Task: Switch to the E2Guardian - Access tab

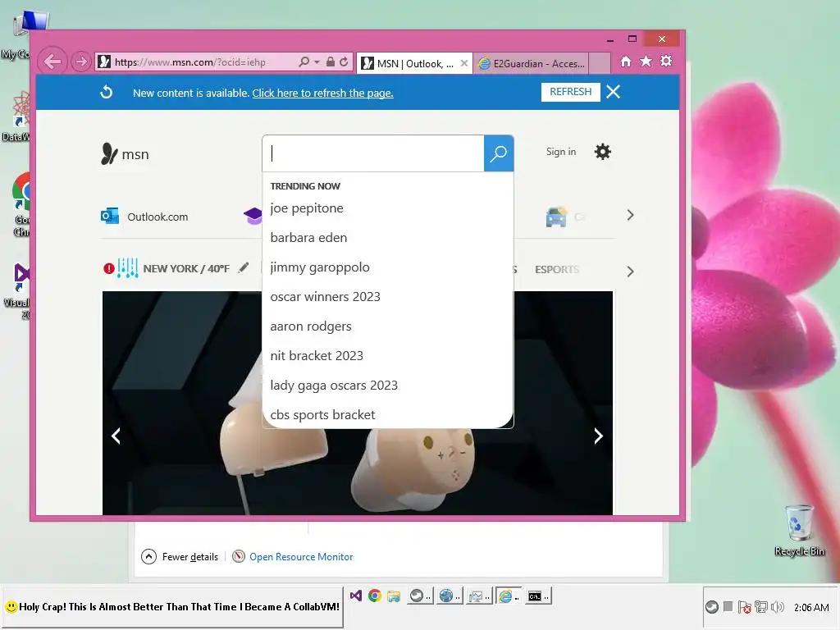Action: pyautogui.click(x=532, y=64)
